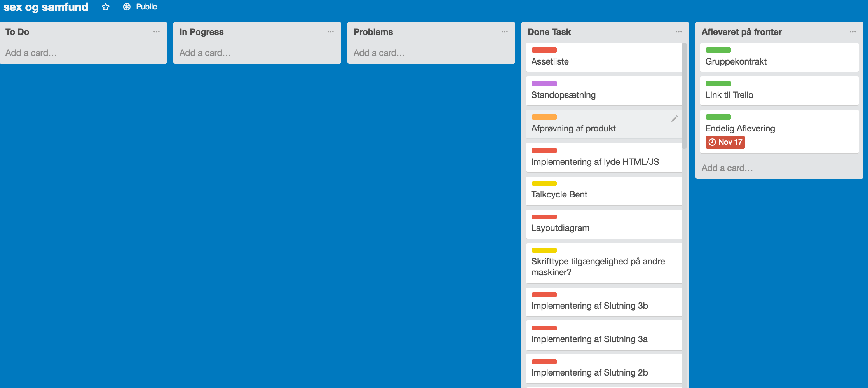Rename the board title sex og samfund
This screenshot has width=868, height=388.
tap(46, 7)
